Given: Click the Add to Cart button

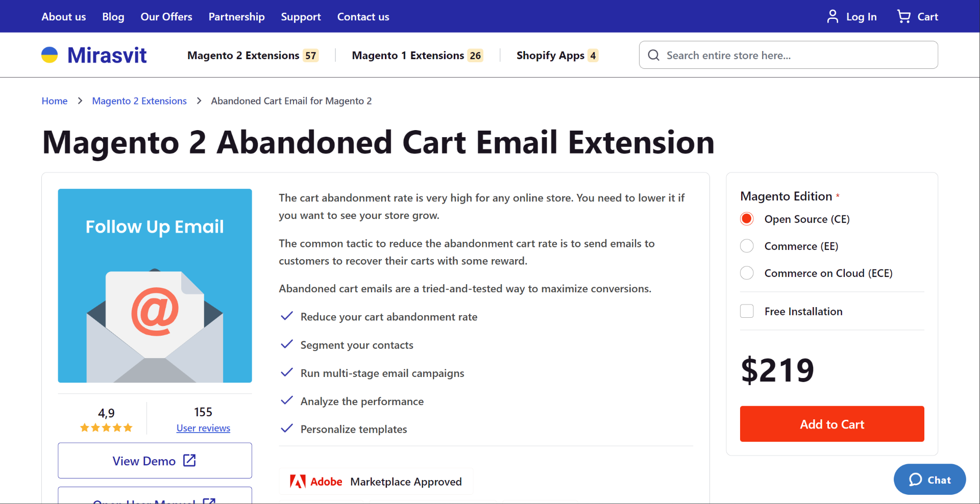Looking at the screenshot, I should coord(832,424).
